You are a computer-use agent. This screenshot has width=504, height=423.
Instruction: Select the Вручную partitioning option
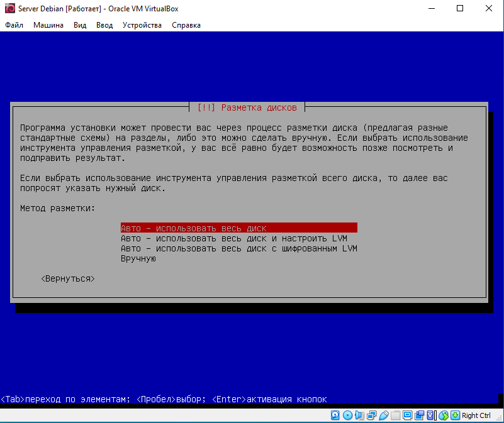[x=138, y=258]
